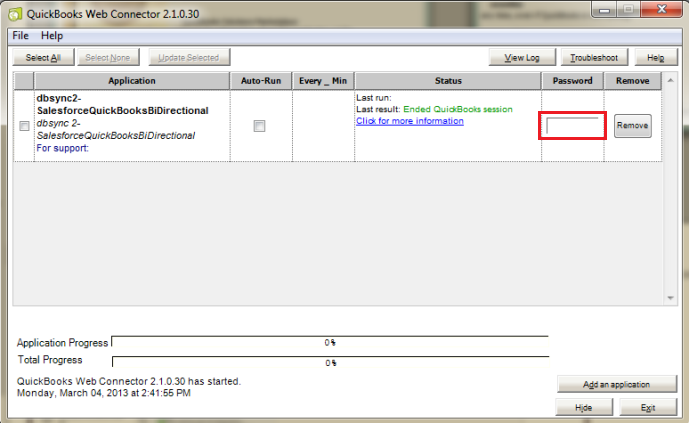Click the Application Progress bar
689x423 pixels.
tap(330, 342)
